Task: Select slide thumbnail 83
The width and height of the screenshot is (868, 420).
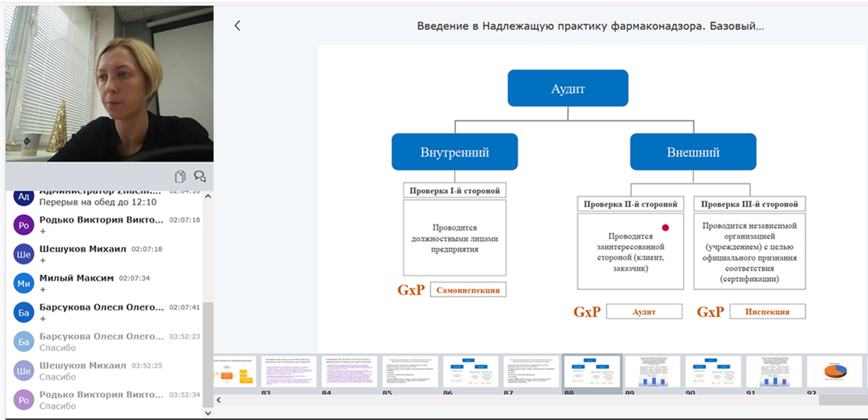Action: [288, 371]
